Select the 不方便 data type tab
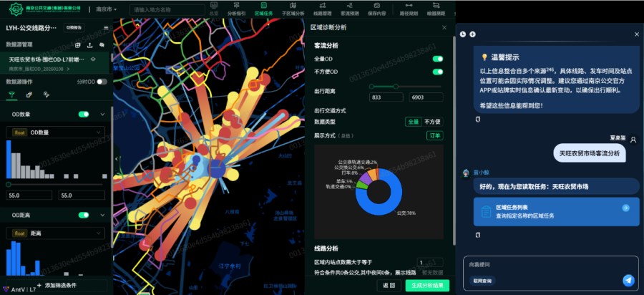The height and width of the screenshot is (295, 644). tap(432, 122)
